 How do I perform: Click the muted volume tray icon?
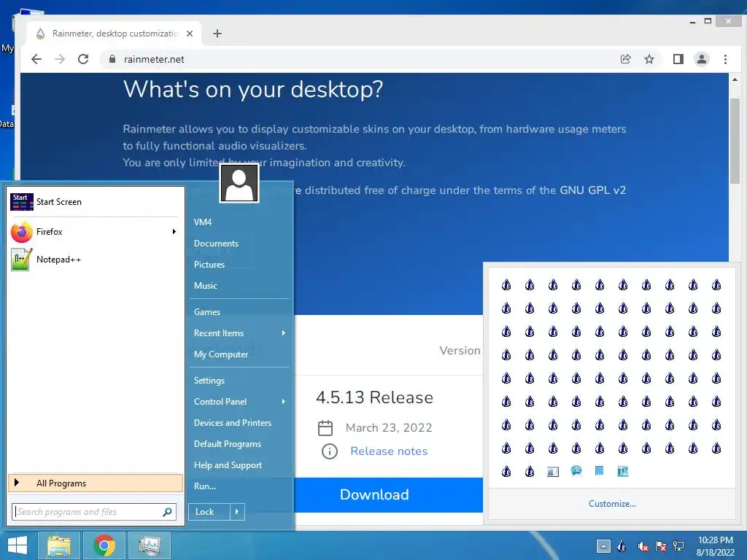click(643, 547)
